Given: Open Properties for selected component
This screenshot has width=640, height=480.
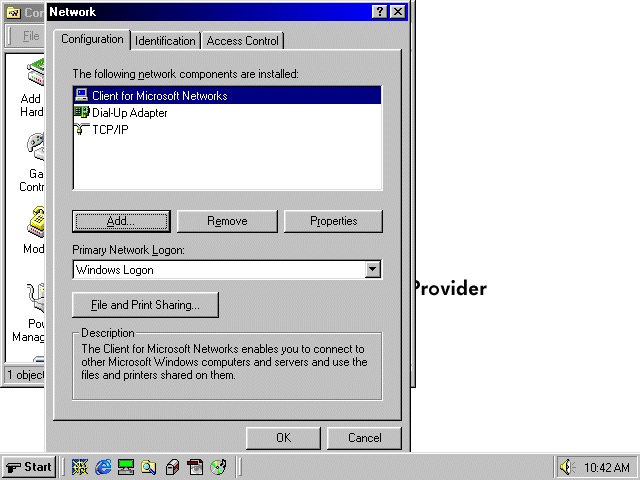Looking at the screenshot, I should [333, 221].
